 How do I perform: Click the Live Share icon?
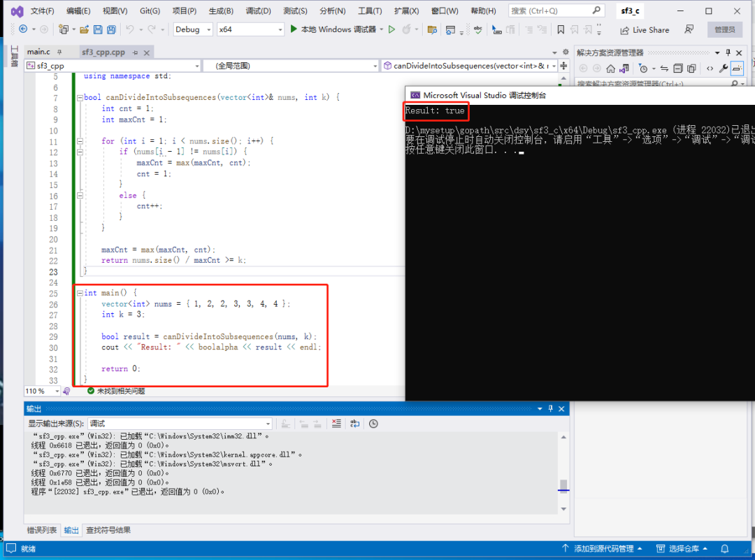(x=624, y=30)
